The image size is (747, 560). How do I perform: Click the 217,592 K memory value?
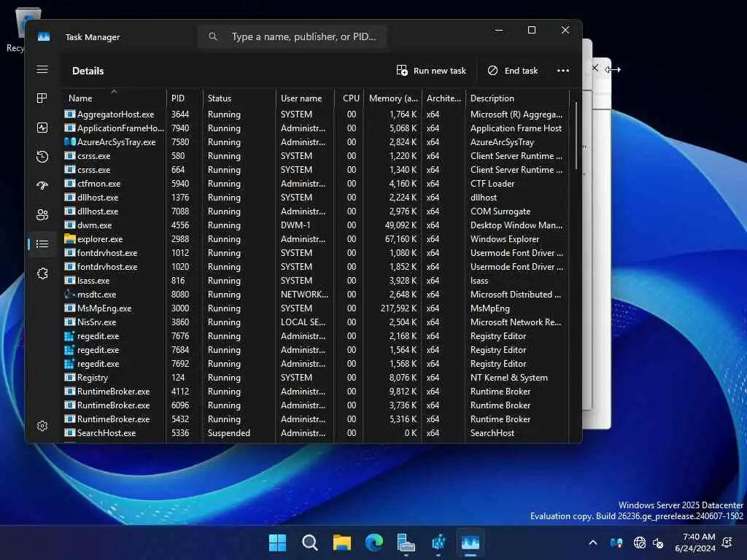(399, 308)
